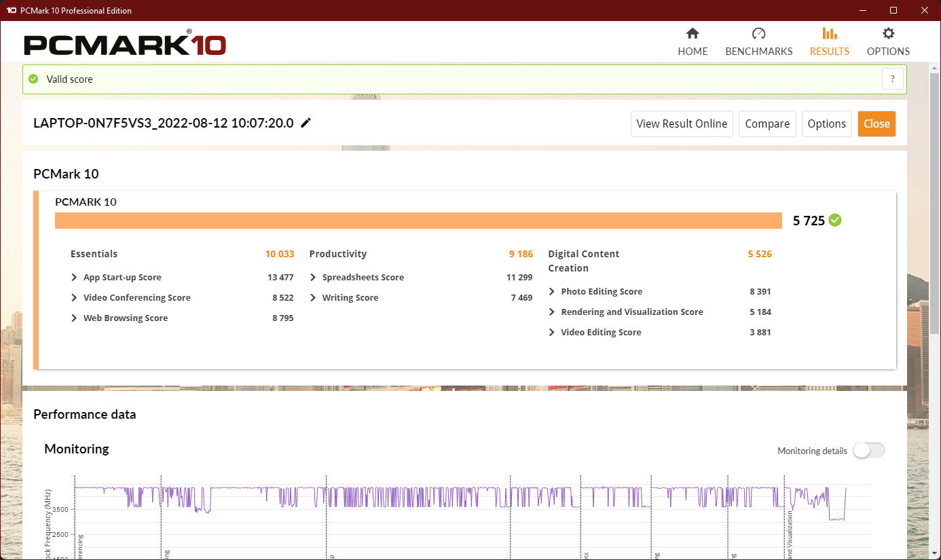
Task: Click the green valid score checkmark icon
Action: click(x=33, y=79)
